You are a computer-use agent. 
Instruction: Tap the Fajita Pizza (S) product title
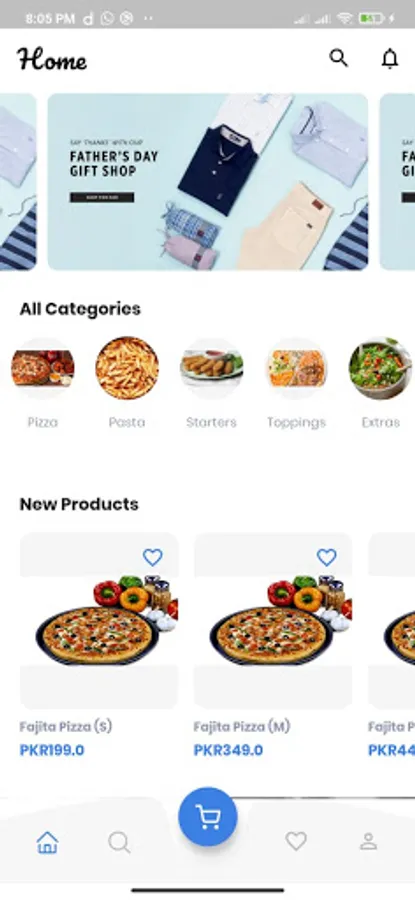pyautogui.click(x=66, y=727)
